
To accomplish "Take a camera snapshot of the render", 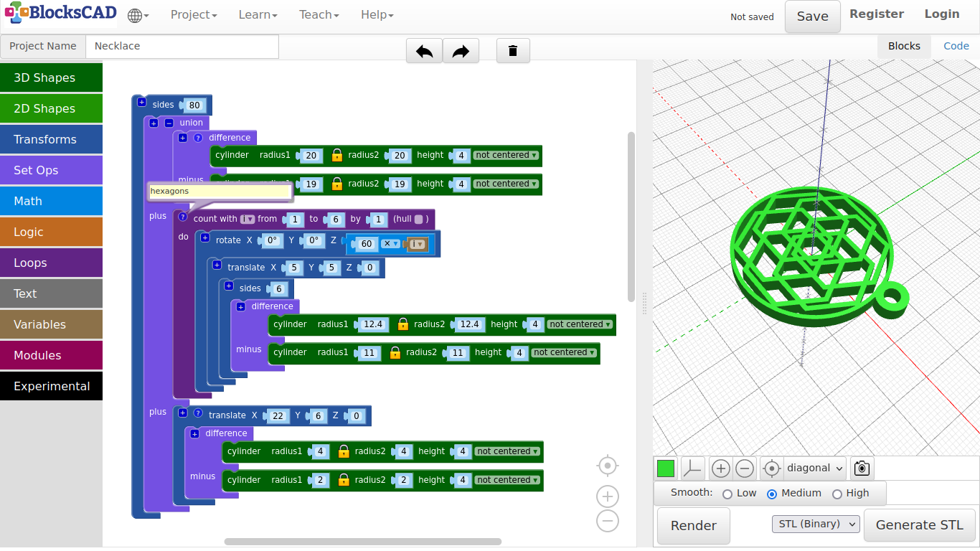I will tap(862, 468).
